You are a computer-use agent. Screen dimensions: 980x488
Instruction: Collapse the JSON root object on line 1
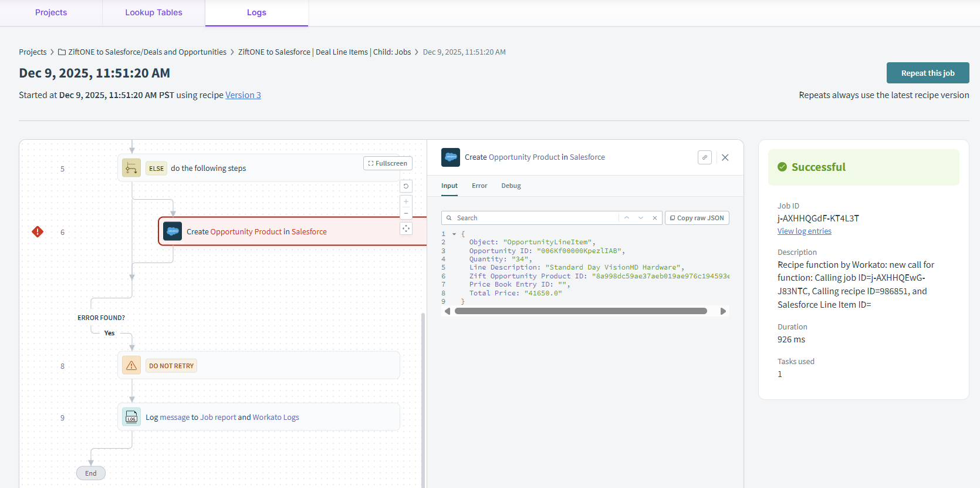[454, 234]
